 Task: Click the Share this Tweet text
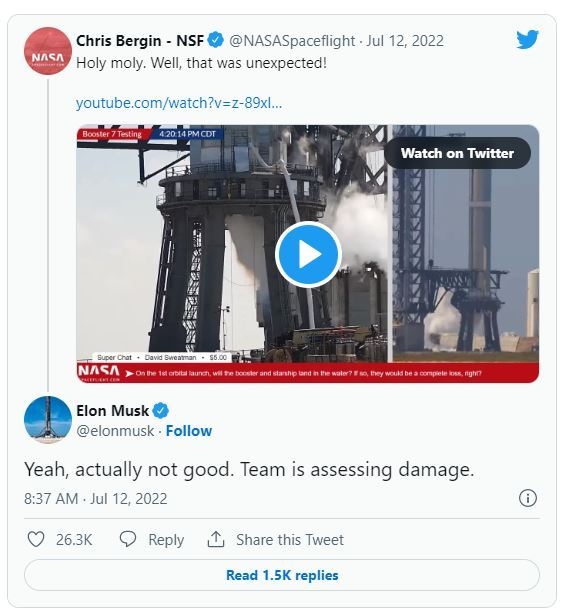point(290,540)
